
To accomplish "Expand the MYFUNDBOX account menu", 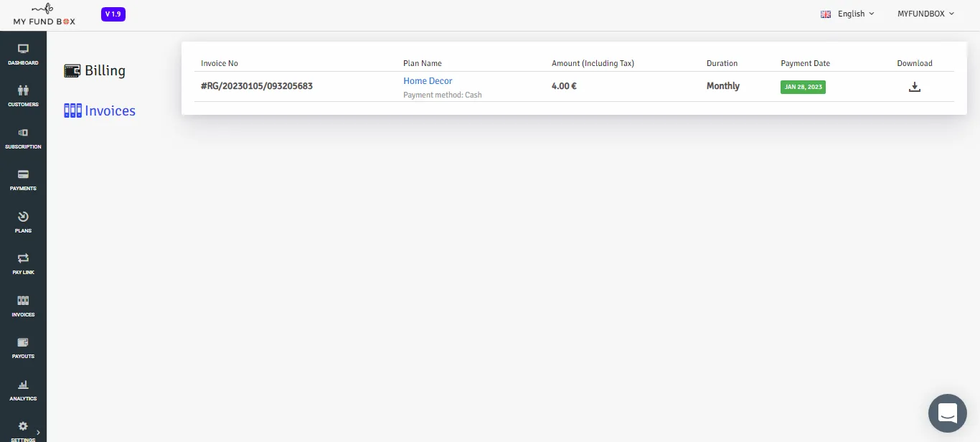I will click(926, 14).
